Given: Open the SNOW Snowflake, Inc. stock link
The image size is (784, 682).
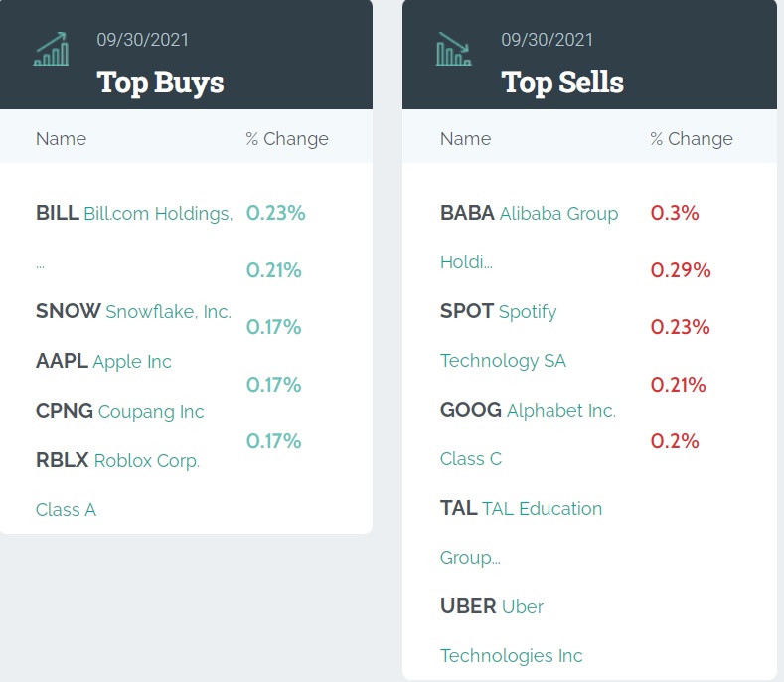Looking at the screenshot, I should [x=133, y=311].
